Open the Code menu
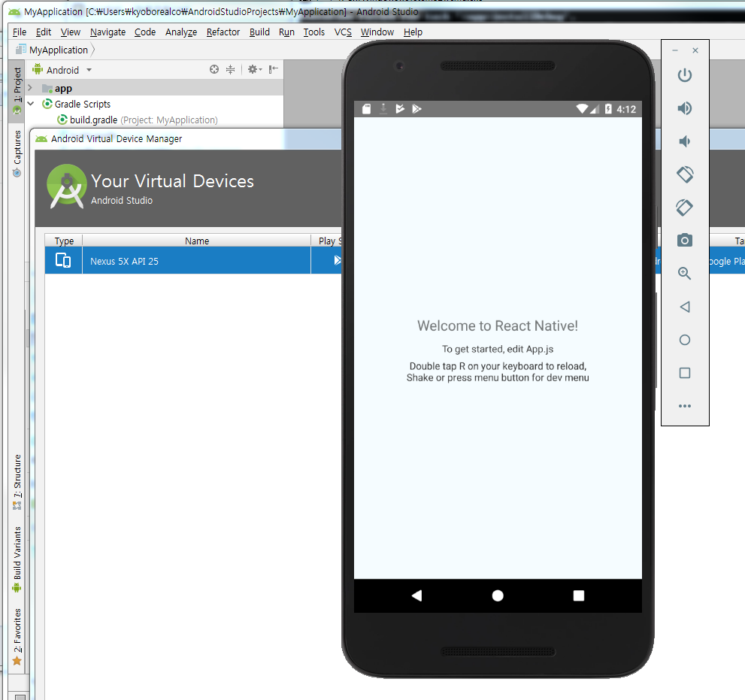745x700 pixels. point(145,32)
